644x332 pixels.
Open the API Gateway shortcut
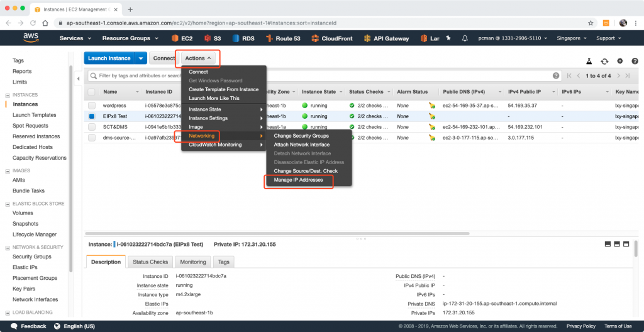[x=387, y=38]
